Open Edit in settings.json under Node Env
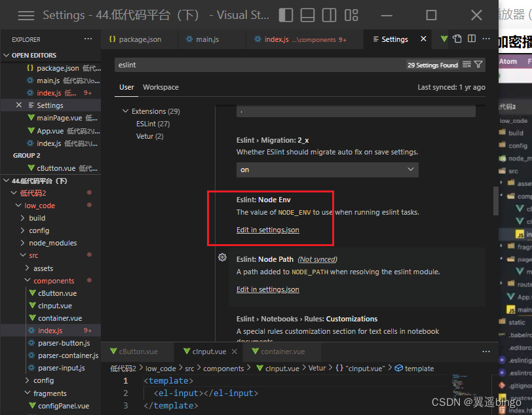 coord(268,230)
